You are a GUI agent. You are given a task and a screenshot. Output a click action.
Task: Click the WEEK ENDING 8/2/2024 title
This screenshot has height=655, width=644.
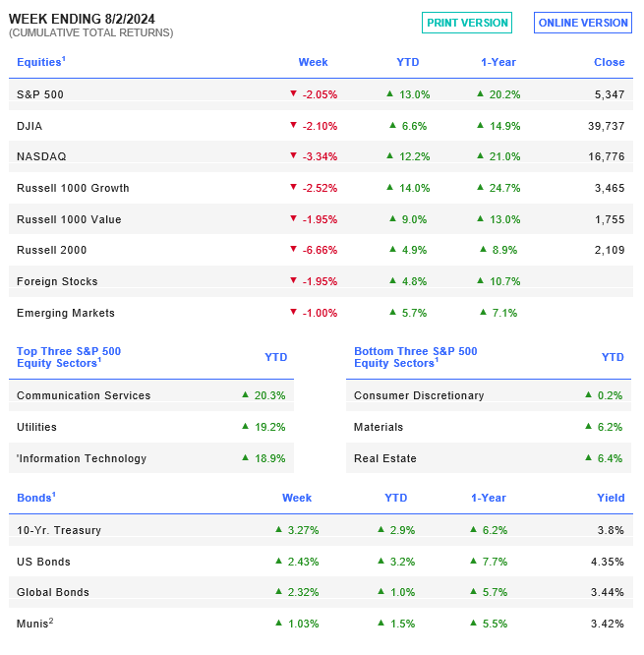(x=82, y=19)
